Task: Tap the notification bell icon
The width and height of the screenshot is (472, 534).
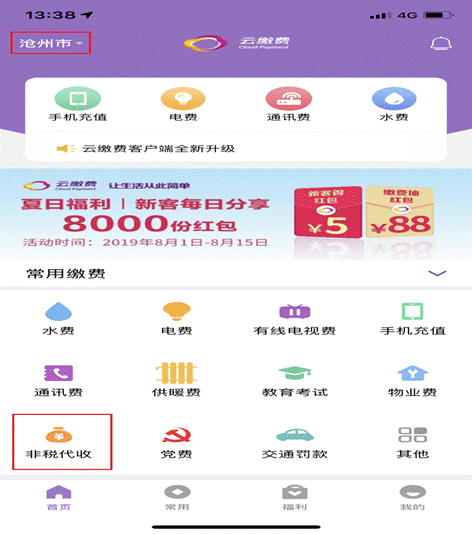Action: pos(441,44)
